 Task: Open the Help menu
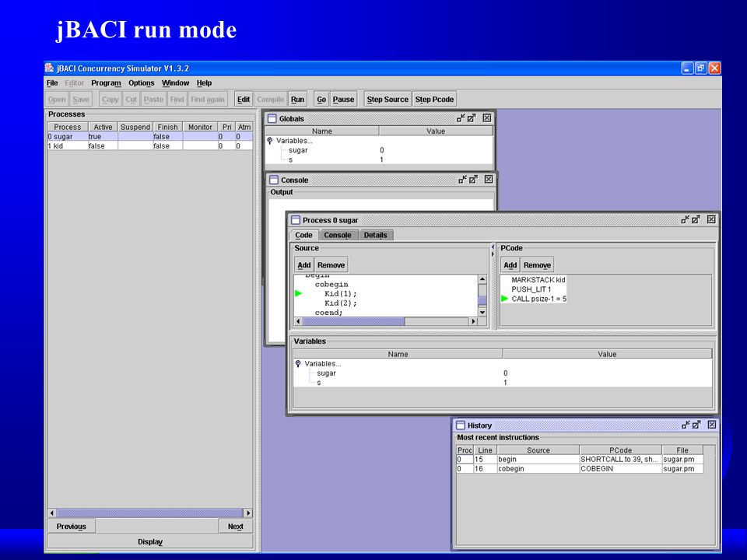(x=204, y=83)
